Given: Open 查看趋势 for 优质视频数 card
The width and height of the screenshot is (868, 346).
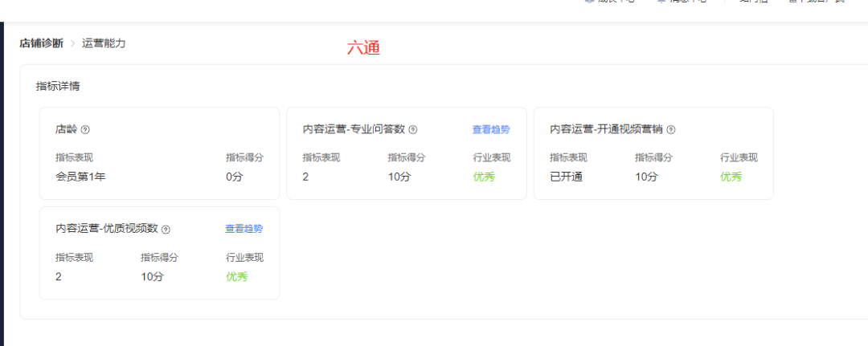Looking at the screenshot, I should click(244, 229).
